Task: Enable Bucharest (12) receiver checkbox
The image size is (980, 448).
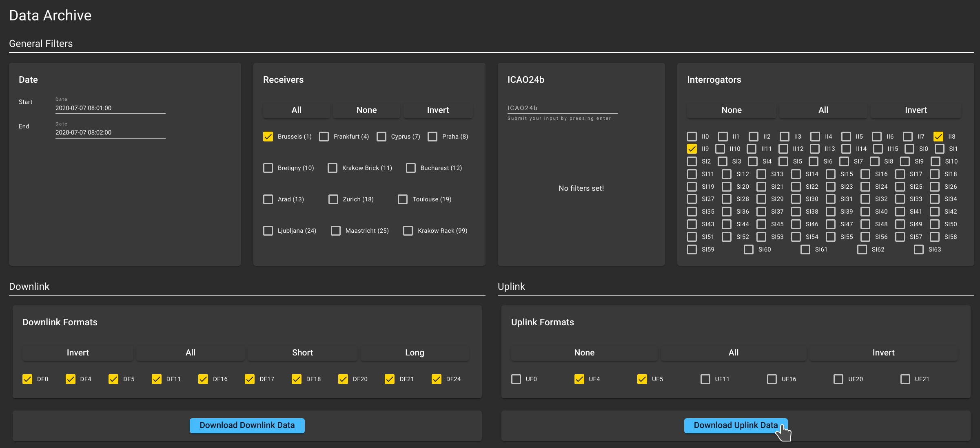Action: coord(411,168)
